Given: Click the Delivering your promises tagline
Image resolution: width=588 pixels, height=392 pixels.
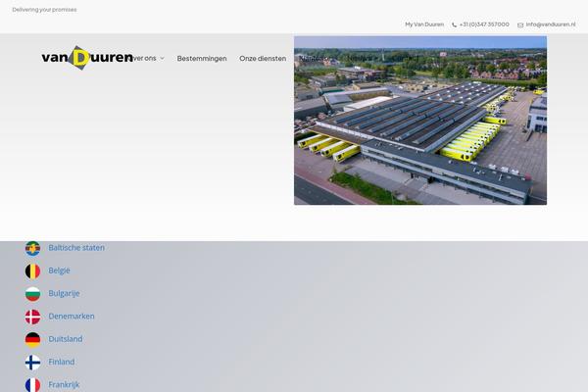Looking at the screenshot, I should pos(44,10).
